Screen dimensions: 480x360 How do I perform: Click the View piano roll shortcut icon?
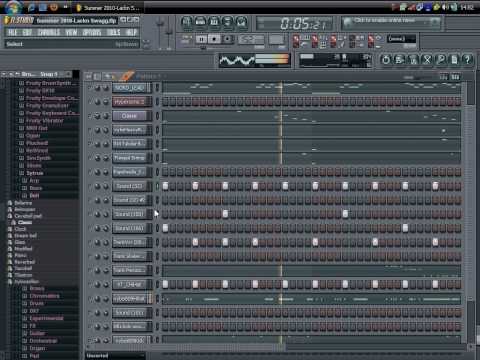pyautogui.click(x=214, y=22)
